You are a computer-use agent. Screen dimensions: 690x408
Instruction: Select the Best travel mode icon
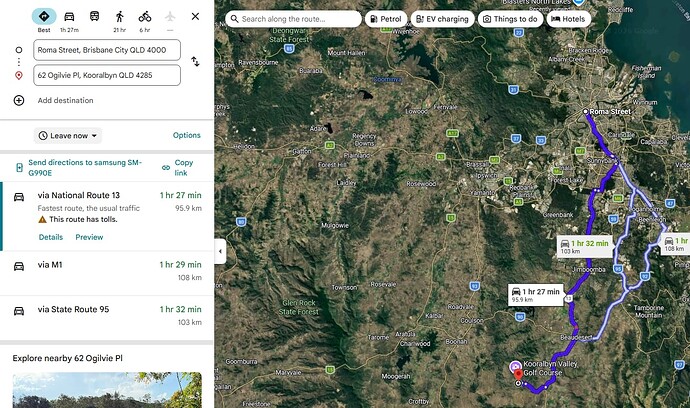click(x=44, y=17)
